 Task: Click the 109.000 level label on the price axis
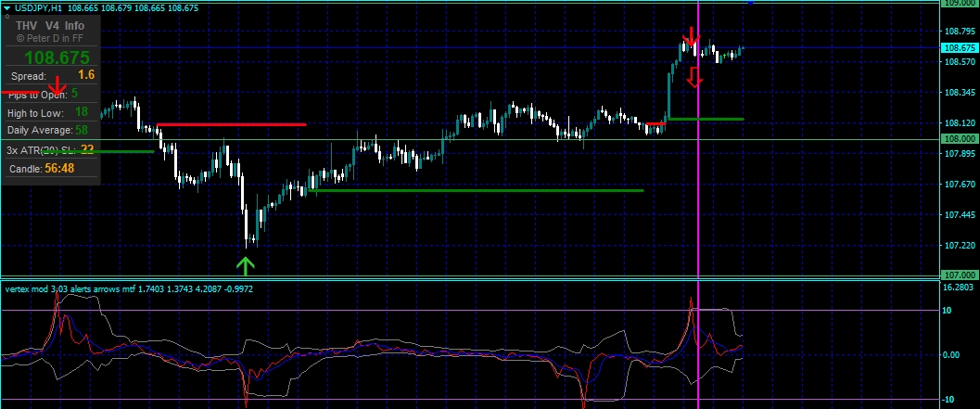(960, 3)
